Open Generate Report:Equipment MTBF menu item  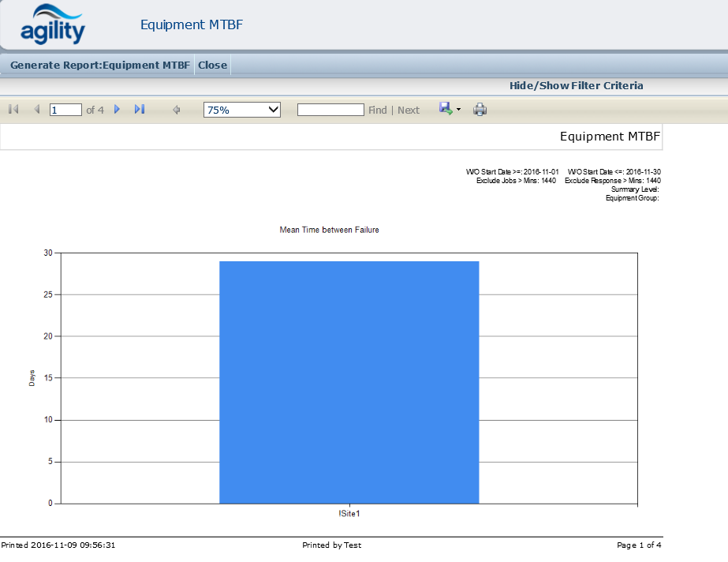pyautogui.click(x=100, y=66)
